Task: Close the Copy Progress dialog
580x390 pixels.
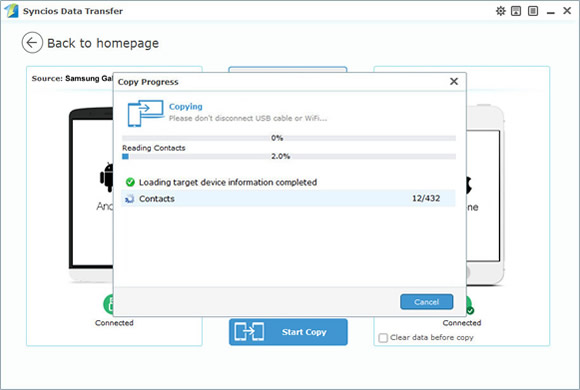Action: [454, 81]
